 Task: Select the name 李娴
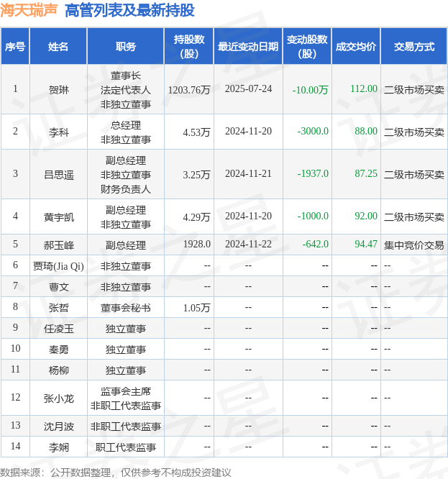pos(59,447)
